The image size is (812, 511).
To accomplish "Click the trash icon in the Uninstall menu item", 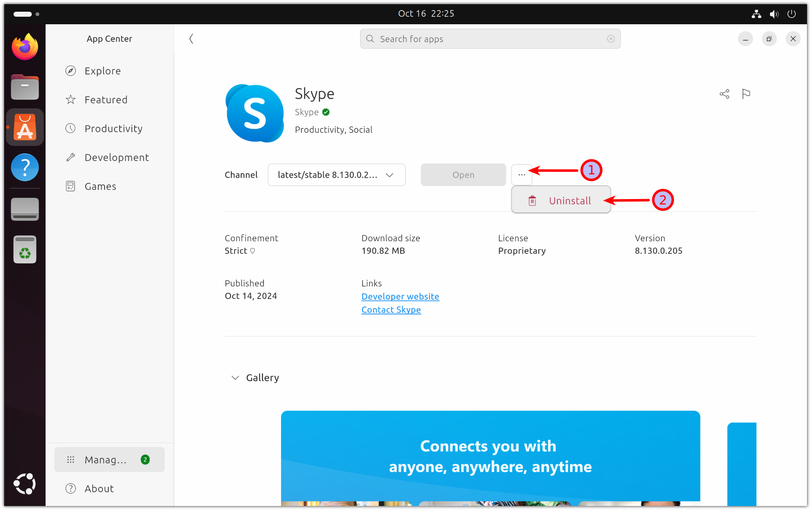I will [532, 201].
